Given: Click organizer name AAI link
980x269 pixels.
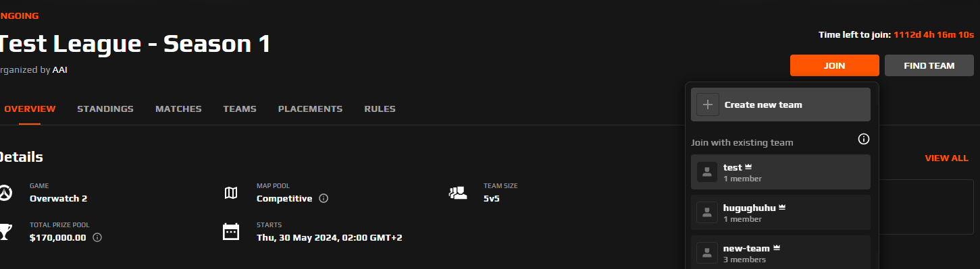Looking at the screenshot, I should pyautogui.click(x=60, y=69).
